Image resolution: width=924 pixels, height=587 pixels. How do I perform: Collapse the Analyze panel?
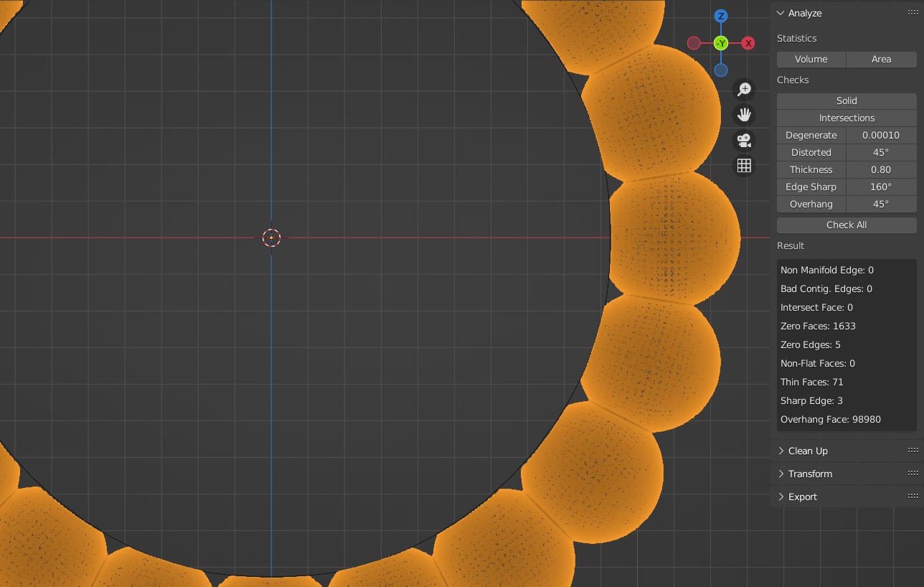(781, 13)
